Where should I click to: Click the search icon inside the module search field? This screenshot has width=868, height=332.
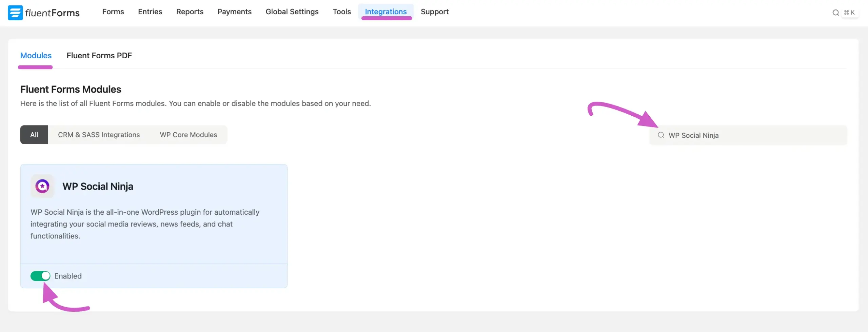(x=660, y=135)
